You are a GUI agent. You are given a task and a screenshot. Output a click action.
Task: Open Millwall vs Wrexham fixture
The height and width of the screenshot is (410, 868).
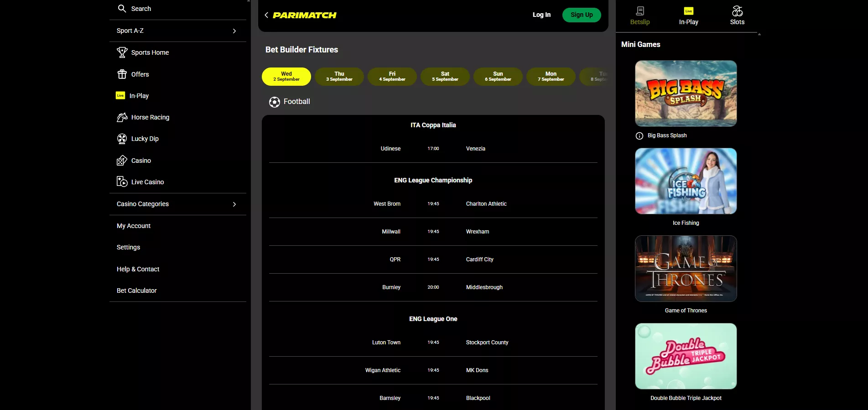tap(433, 232)
